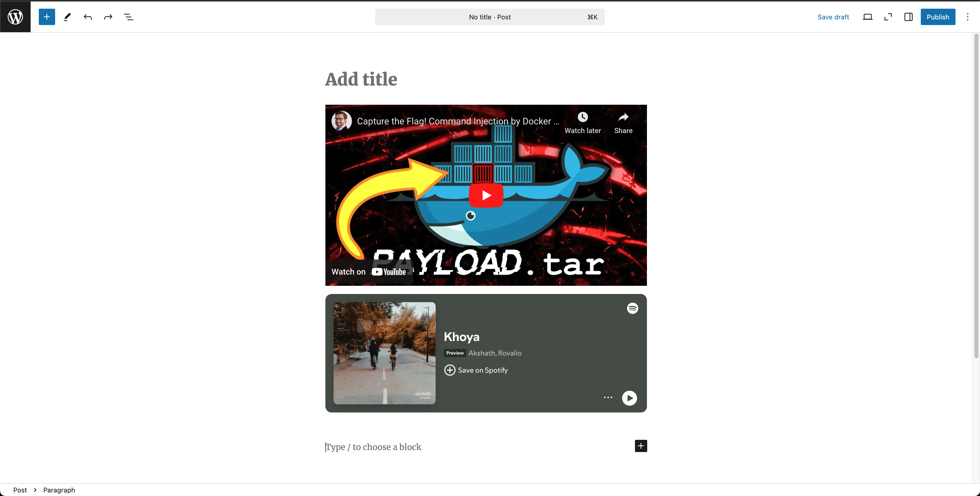980x496 pixels.
Task: Click the Add title field
Action: click(361, 79)
